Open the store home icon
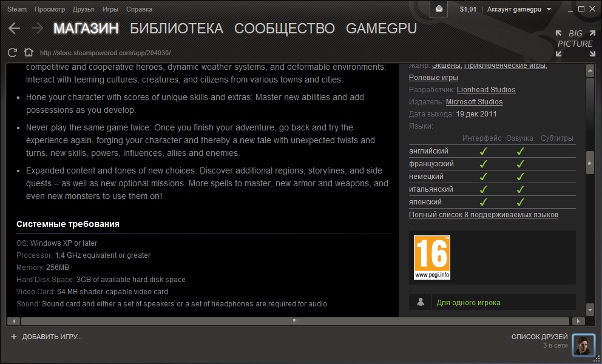602x364 pixels. (29, 52)
